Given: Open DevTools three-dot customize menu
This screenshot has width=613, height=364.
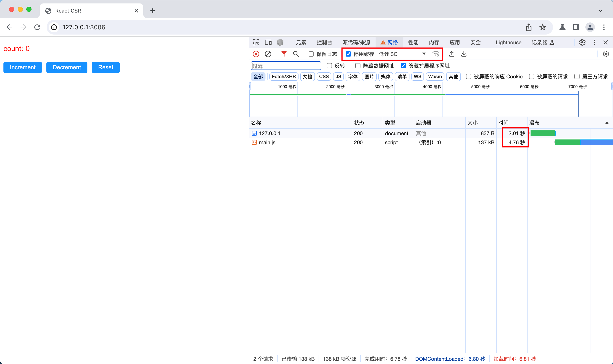Looking at the screenshot, I should tap(594, 43).
